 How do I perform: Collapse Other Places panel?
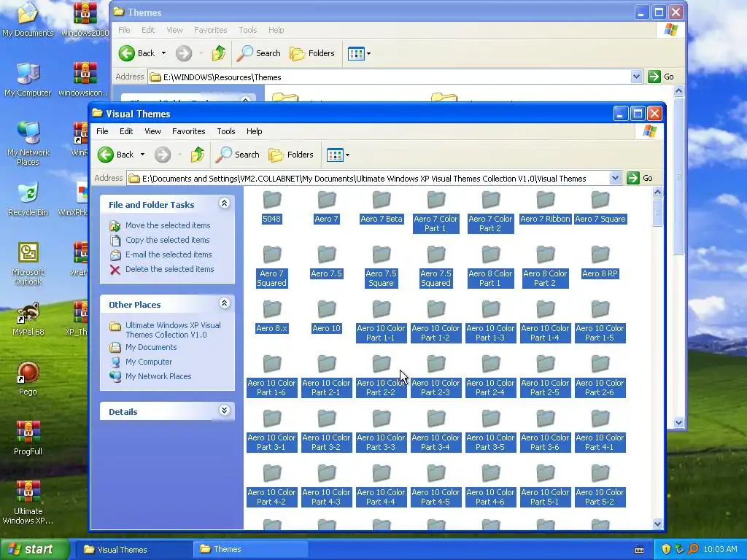pos(225,303)
